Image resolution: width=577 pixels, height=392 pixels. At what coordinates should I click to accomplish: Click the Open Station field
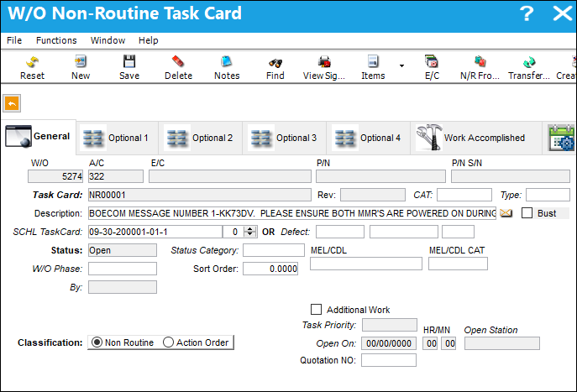tap(502, 343)
